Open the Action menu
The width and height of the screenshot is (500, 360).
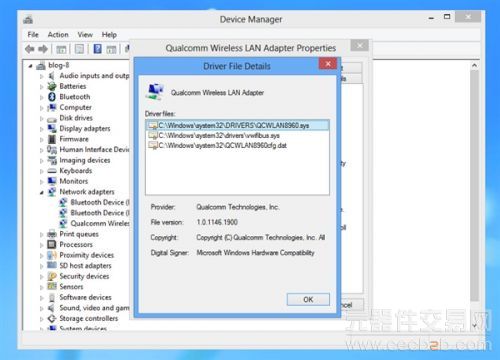point(58,35)
